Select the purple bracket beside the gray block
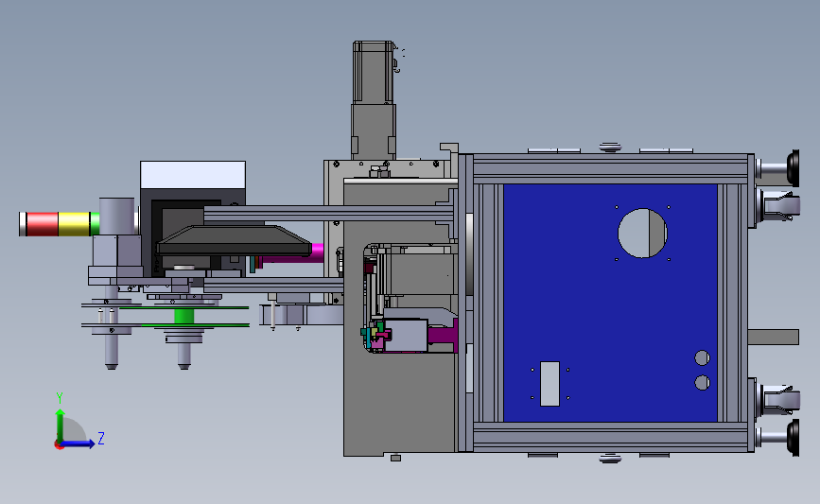 (443, 336)
